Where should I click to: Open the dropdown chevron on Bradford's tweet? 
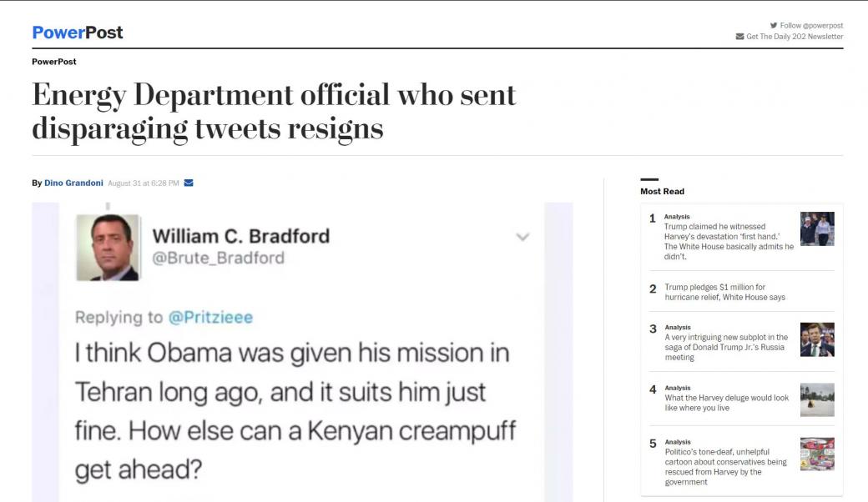(x=523, y=237)
